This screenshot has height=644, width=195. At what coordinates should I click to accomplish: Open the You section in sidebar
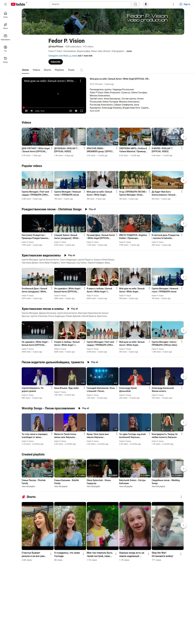click(x=5, y=49)
